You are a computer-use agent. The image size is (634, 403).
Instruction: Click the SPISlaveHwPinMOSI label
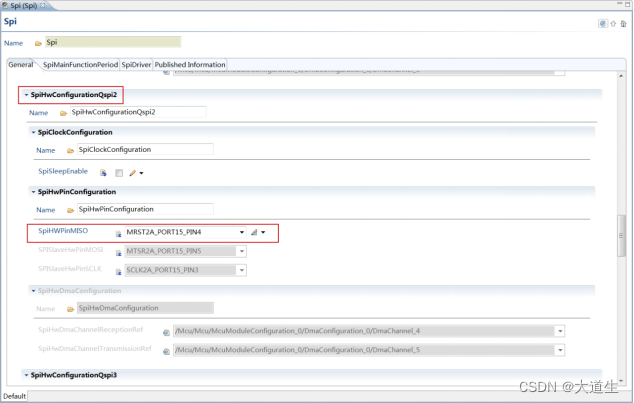(x=70, y=250)
